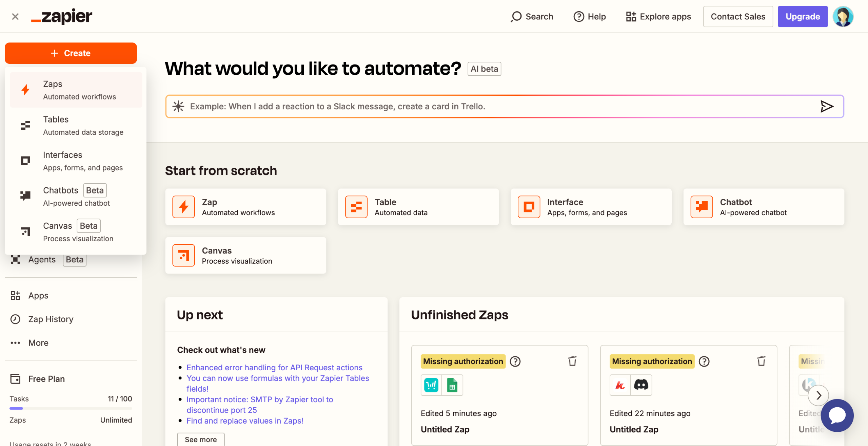The width and height of the screenshot is (868, 446).
Task: Click the Upgrade button
Action: tap(803, 16)
